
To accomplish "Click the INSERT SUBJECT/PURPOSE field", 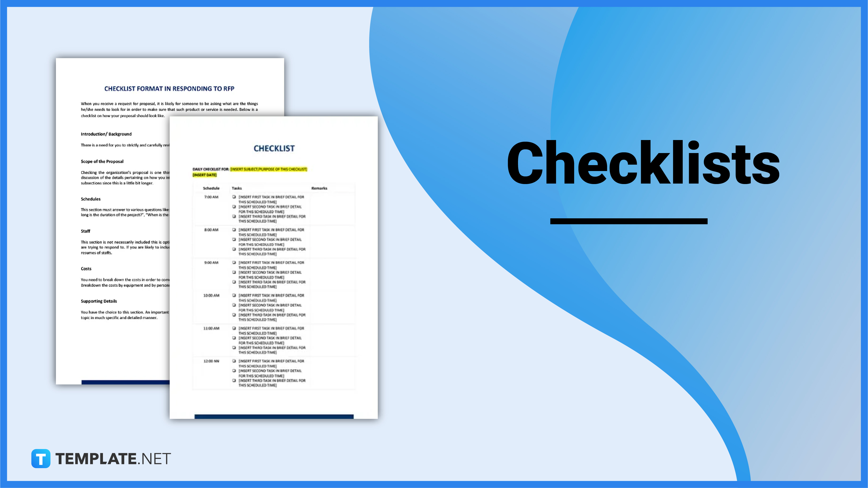I will 268,169.
